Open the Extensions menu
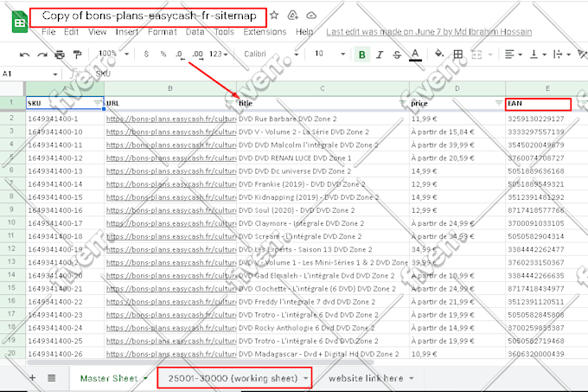588x392 pixels. coord(265,32)
